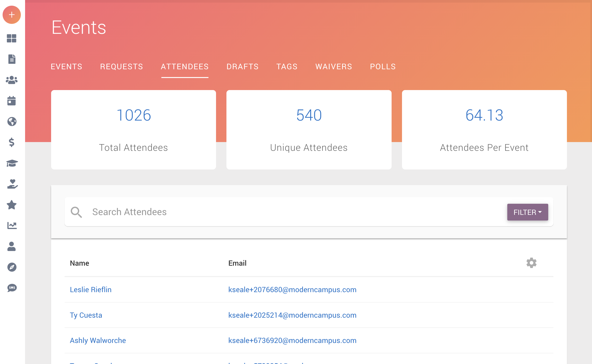Click the Name column header
Viewport: 592px width, 364px height.
pyautogui.click(x=80, y=263)
